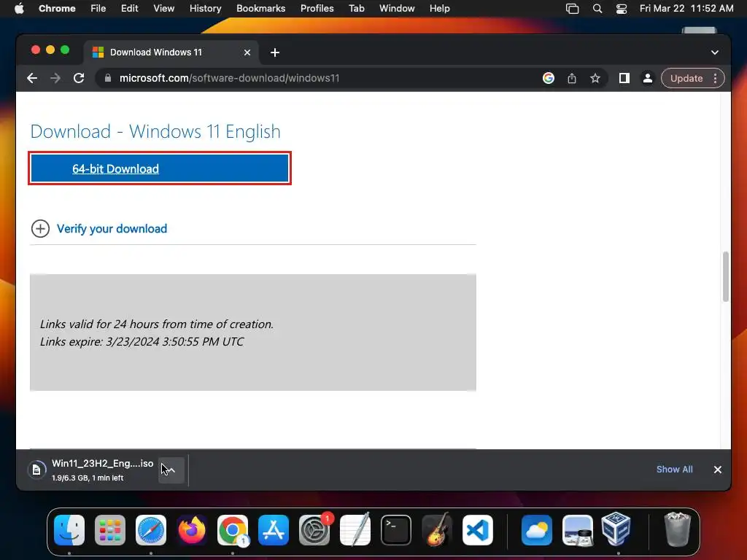Open Finder from the Dock
This screenshot has height=560, width=747.
(69, 530)
